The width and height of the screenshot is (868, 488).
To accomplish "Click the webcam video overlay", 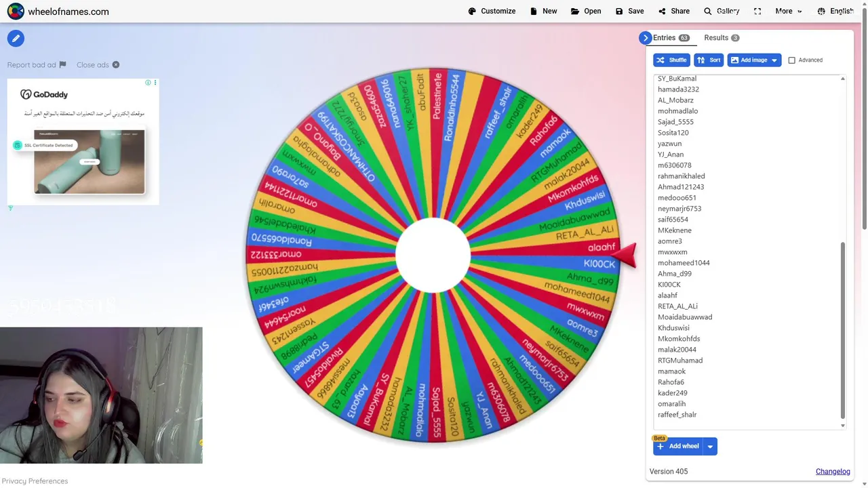I will coord(101,396).
